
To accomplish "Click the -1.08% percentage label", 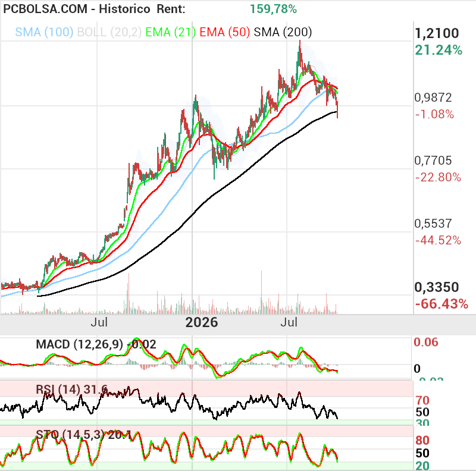I will 434,114.
